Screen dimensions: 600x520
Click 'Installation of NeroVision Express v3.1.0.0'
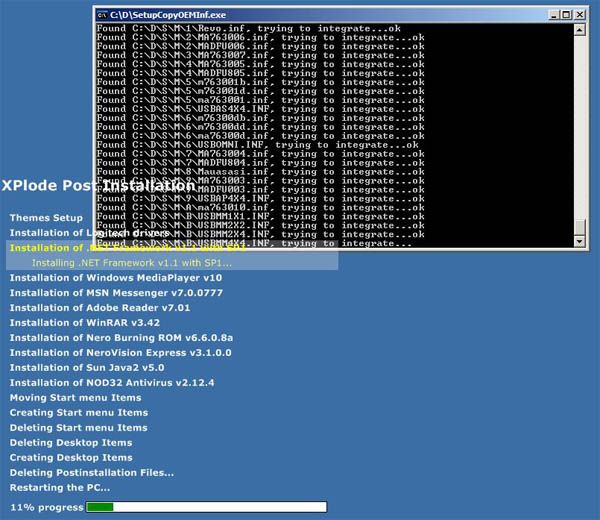click(121, 353)
